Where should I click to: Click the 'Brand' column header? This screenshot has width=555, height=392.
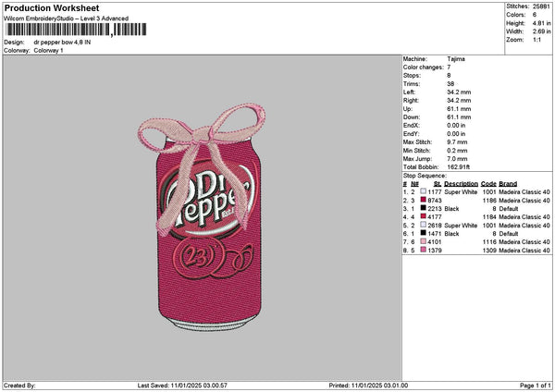tap(508, 184)
